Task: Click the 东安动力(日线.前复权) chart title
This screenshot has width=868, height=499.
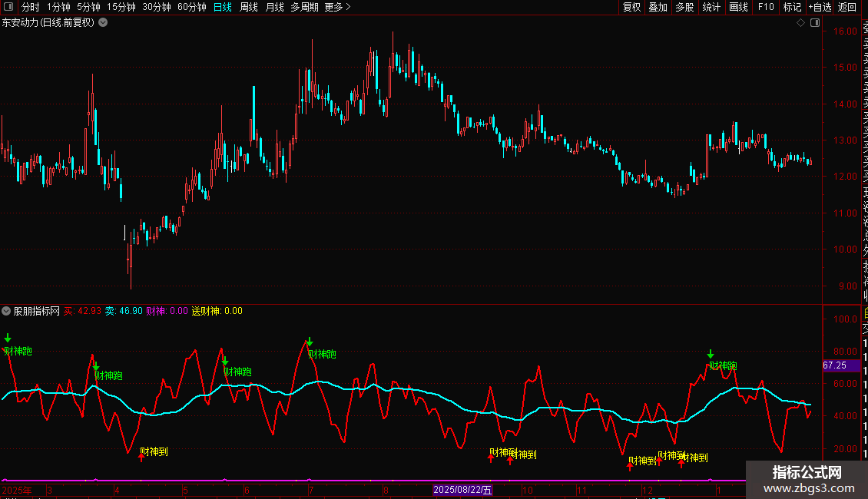Action: point(48,23)
